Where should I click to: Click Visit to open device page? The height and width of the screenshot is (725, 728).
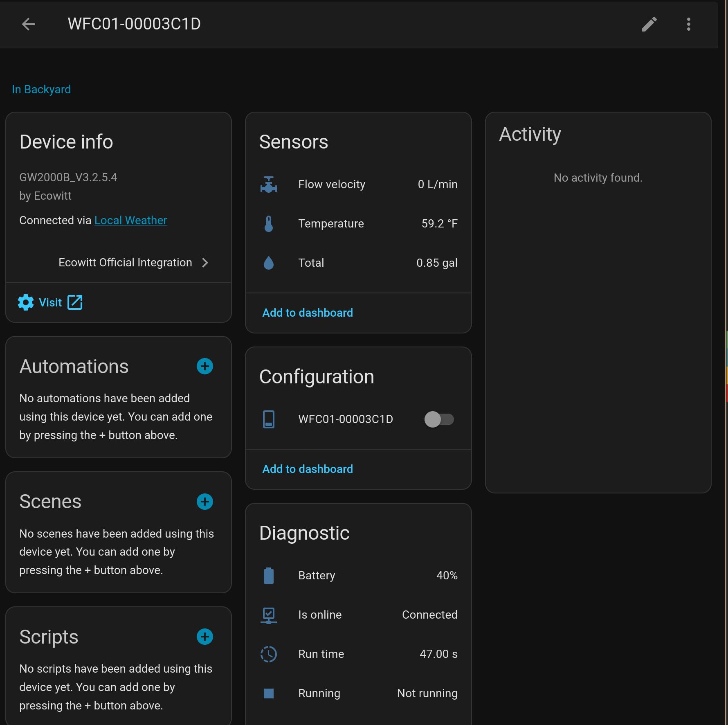pos(50,303)
